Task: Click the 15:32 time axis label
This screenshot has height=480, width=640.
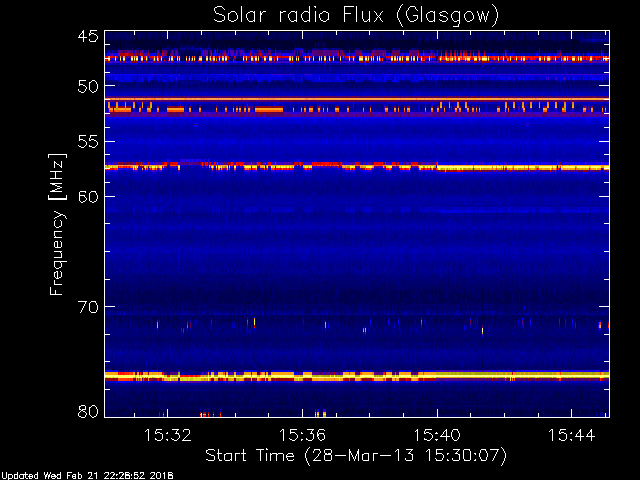Action: click(167, 436)
